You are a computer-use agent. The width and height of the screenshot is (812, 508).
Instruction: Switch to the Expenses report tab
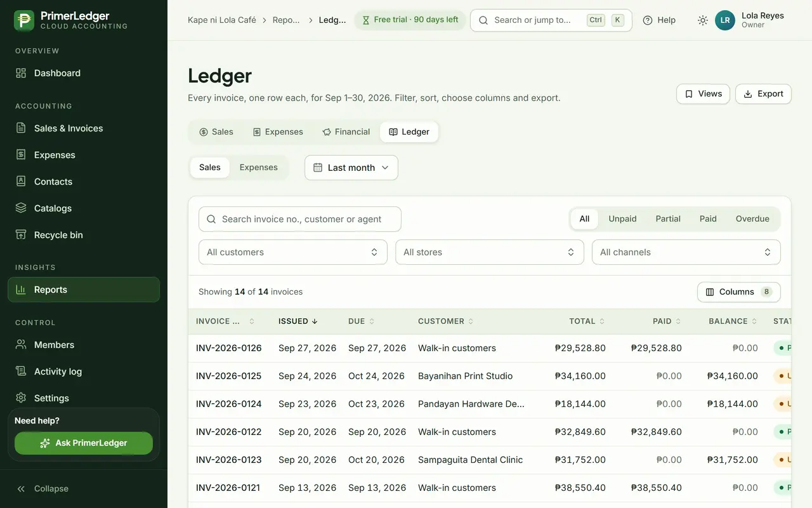tap(278, 132)
